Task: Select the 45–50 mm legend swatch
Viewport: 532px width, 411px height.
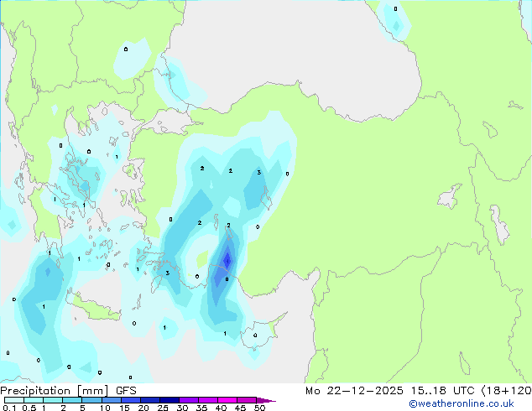Action: coord(247,400)
